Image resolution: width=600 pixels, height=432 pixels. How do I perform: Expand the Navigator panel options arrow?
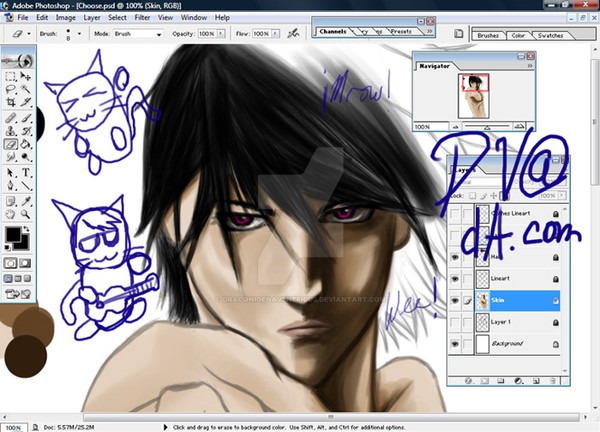point(530,66)
